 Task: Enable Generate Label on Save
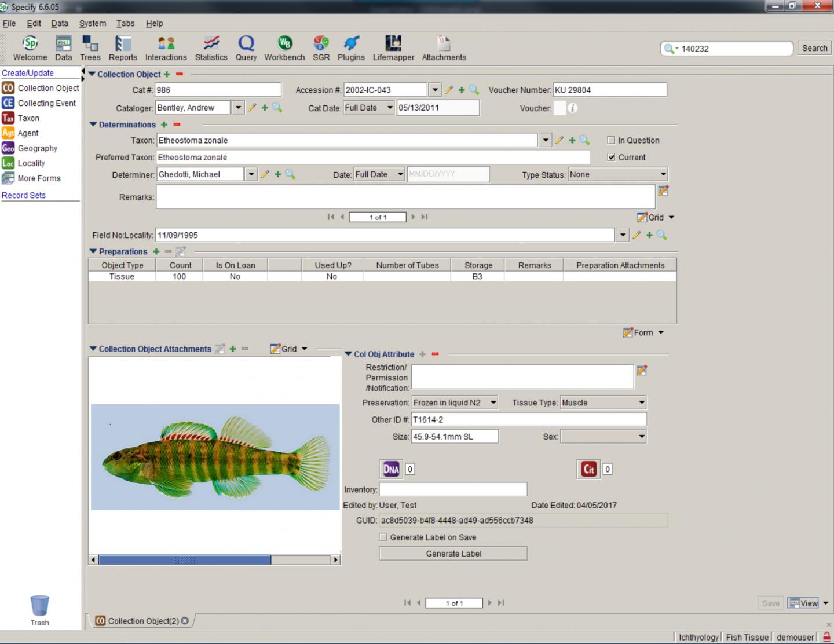point(383,537)
